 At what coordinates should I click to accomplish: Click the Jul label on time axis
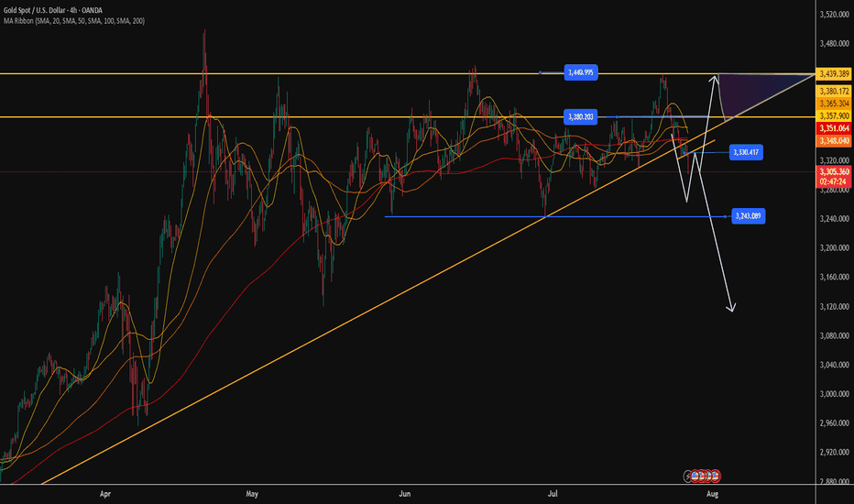(553, 494)
